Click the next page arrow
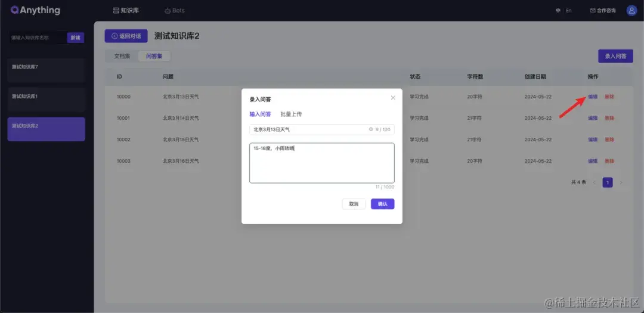 click(x=621, y=182)
